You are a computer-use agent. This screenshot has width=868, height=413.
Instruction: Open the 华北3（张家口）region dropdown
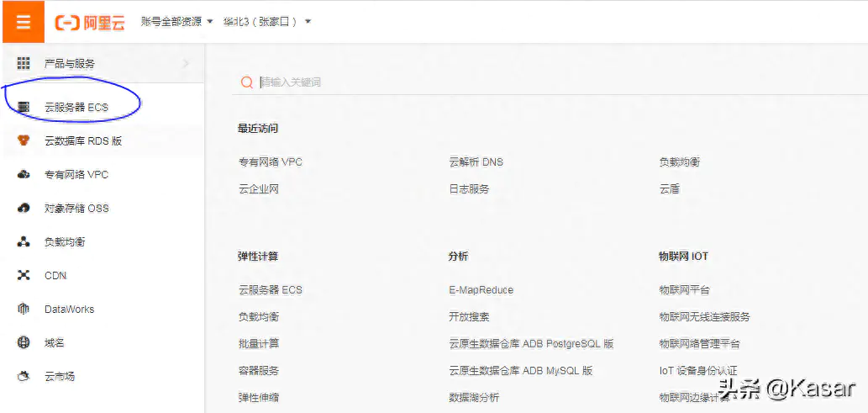pyautogui.click(x=266, y=22)
